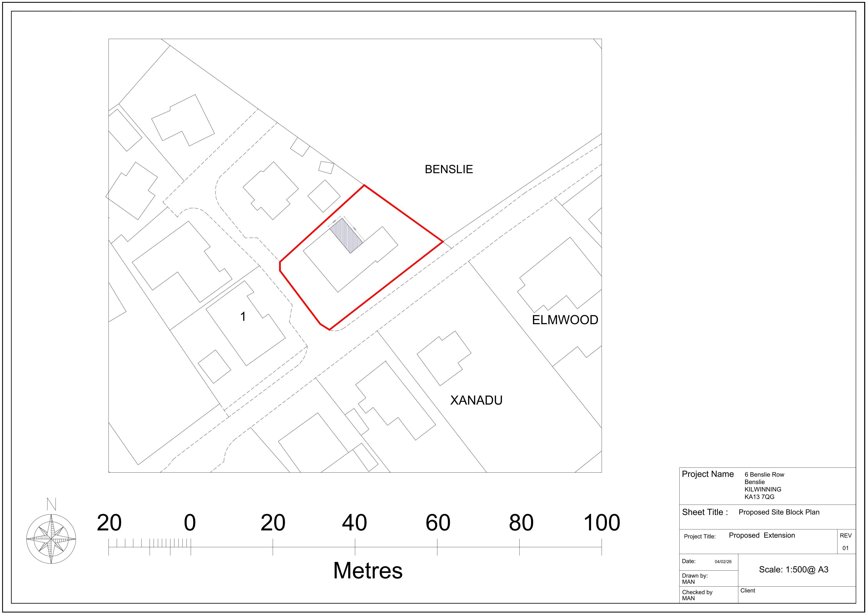Click the Sheet Title label
Viewport: 868px width, 614px height.
[705, 512]
